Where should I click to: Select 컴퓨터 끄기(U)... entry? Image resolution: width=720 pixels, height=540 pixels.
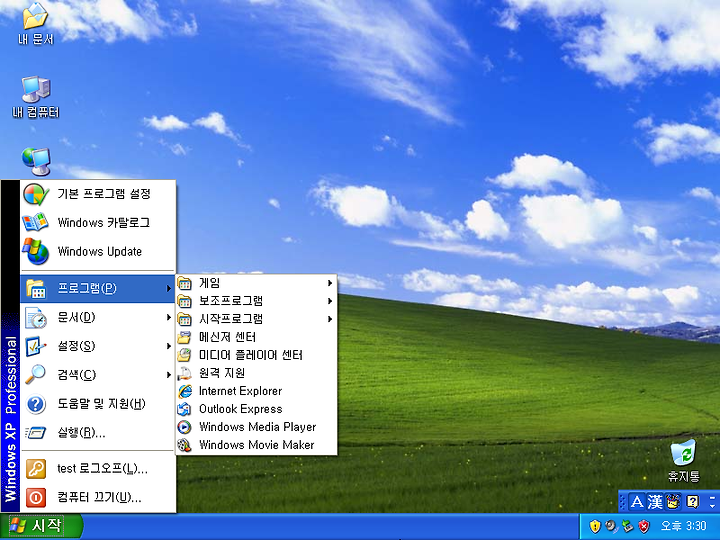98,497
